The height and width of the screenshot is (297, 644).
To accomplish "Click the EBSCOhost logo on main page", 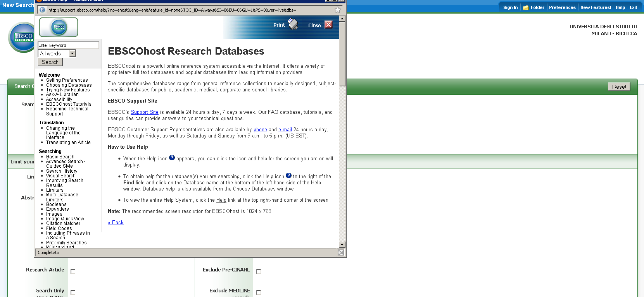I will pyautogui.click(x=21, y=37).
